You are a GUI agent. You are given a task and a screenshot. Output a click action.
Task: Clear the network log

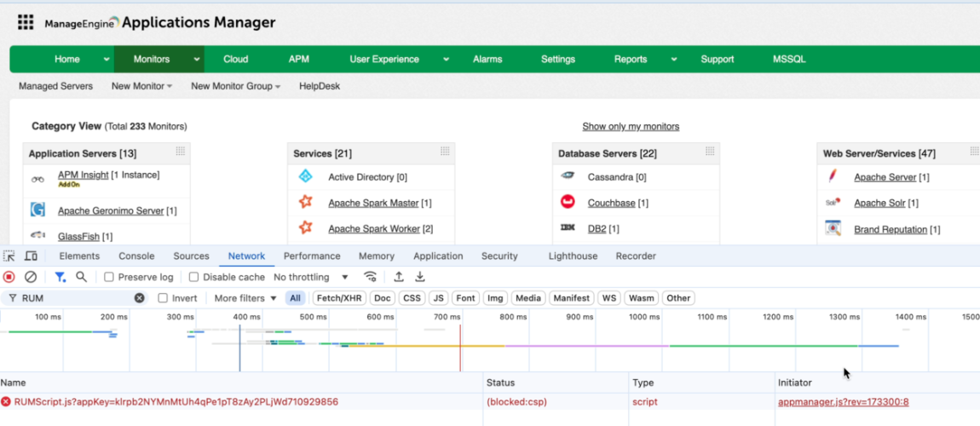pyautogui.click(x=31, y=277)
